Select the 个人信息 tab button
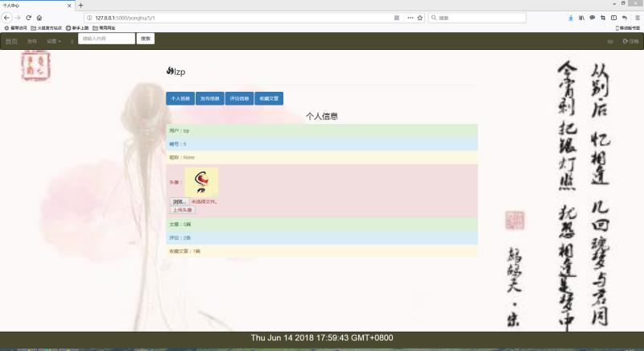 tap(180, 98)
